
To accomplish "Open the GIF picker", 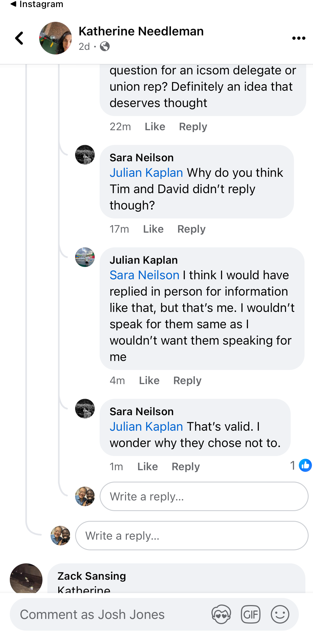I will point(250,614).
